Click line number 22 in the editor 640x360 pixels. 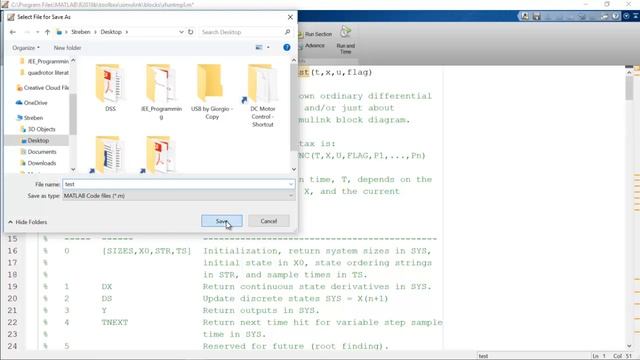click(13, 322)
